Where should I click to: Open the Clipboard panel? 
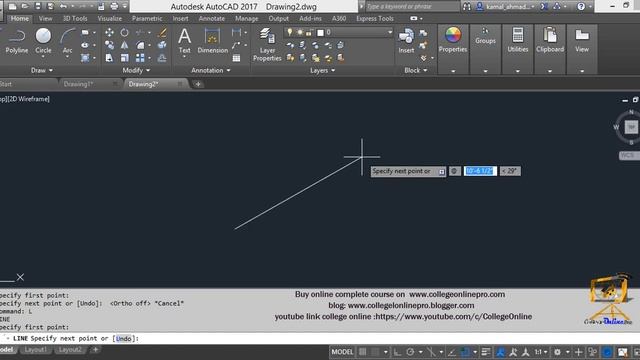pos(550,40)
